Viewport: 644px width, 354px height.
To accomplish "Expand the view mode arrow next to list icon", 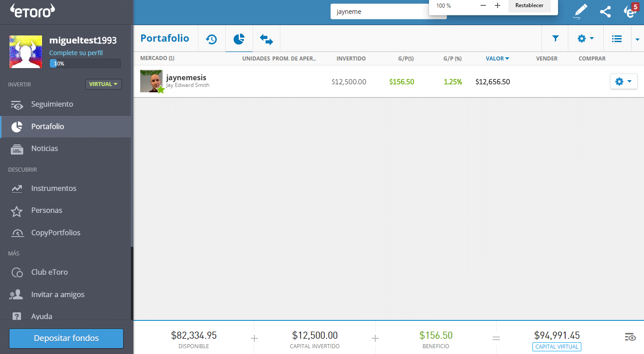I will 637,39.
